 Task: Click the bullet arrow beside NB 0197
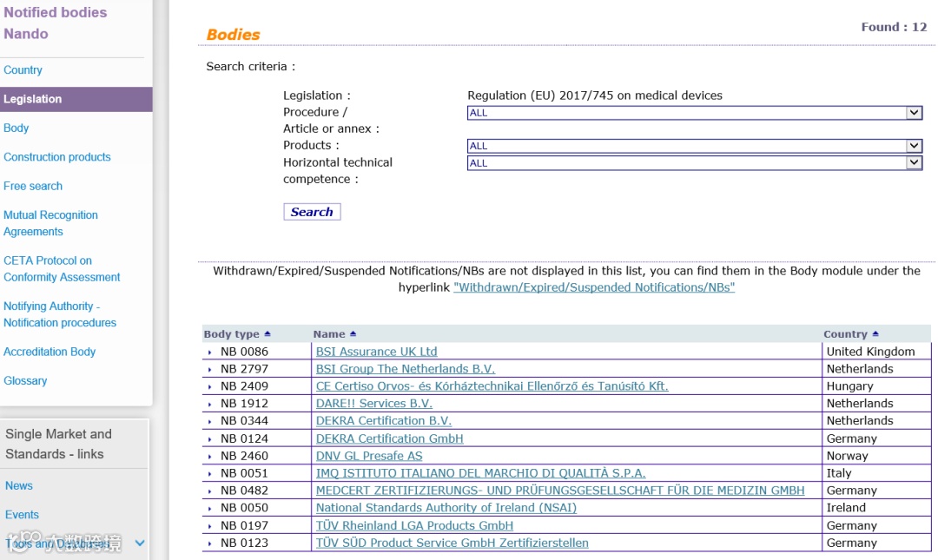209,526
